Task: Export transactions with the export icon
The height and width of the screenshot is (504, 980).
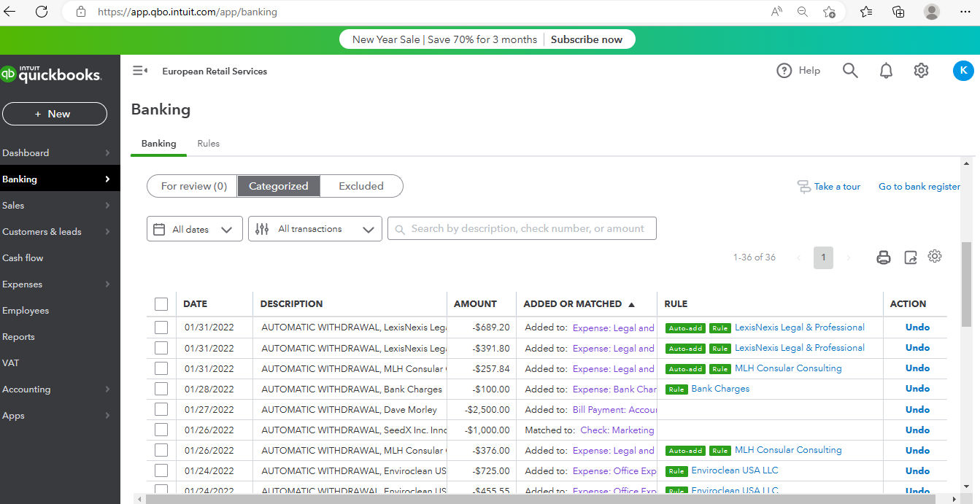Action: point(910,257)
